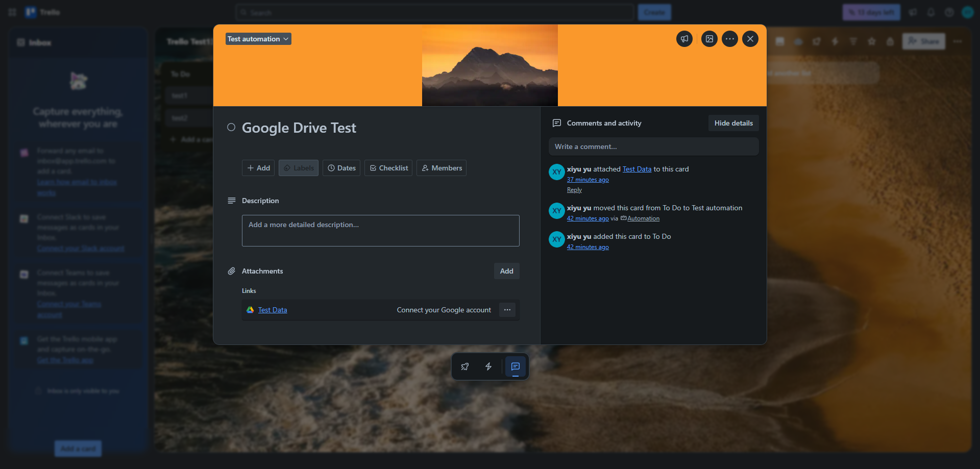Click the Google Drive Test card title
This screenshot has width=980, height=469.
coord(299,128)
